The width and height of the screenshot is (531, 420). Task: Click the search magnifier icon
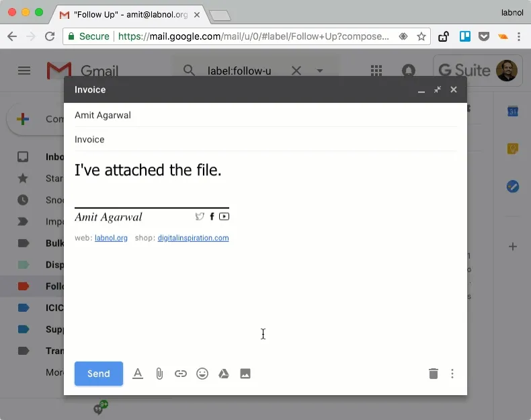pos(189,71)
